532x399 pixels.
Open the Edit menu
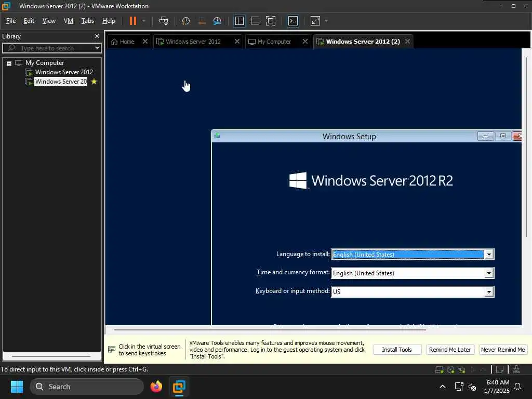click(x=29, y=21)
